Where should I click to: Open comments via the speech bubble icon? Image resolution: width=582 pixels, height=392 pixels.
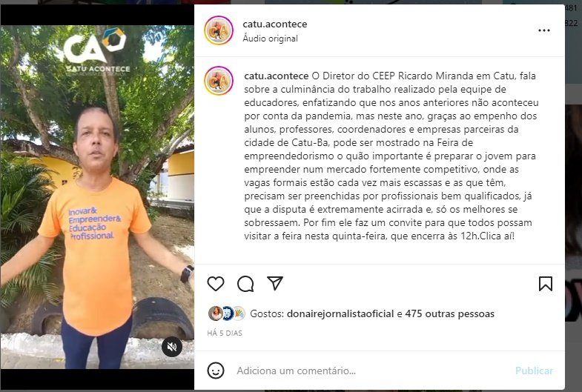(245, 284)
